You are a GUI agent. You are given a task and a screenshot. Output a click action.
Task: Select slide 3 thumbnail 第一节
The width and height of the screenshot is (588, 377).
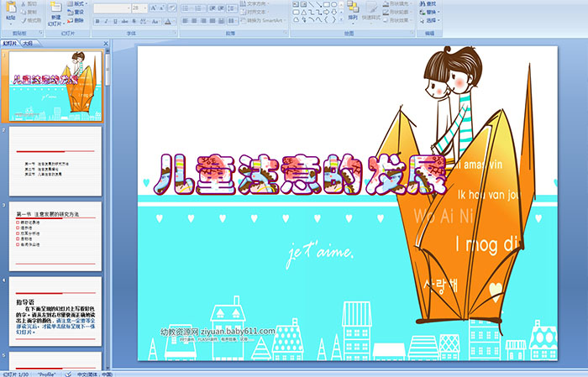[x=55, y=236]
